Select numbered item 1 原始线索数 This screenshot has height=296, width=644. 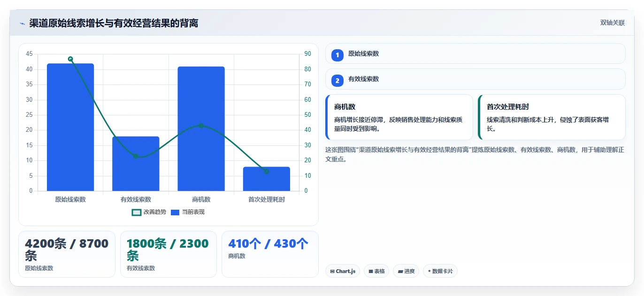coord(475,53)
